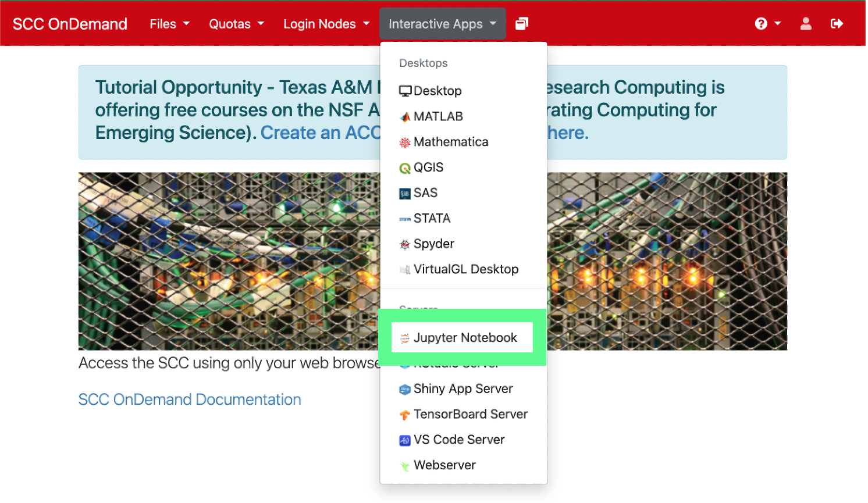Click the user account icon
Viewport: 868px width, 503px height.
[x=806, y=23]
